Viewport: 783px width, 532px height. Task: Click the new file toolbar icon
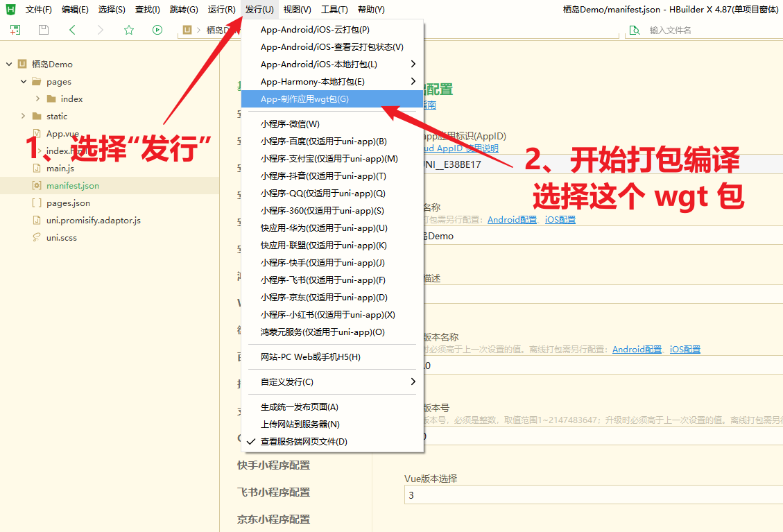[x=15, y=30]
